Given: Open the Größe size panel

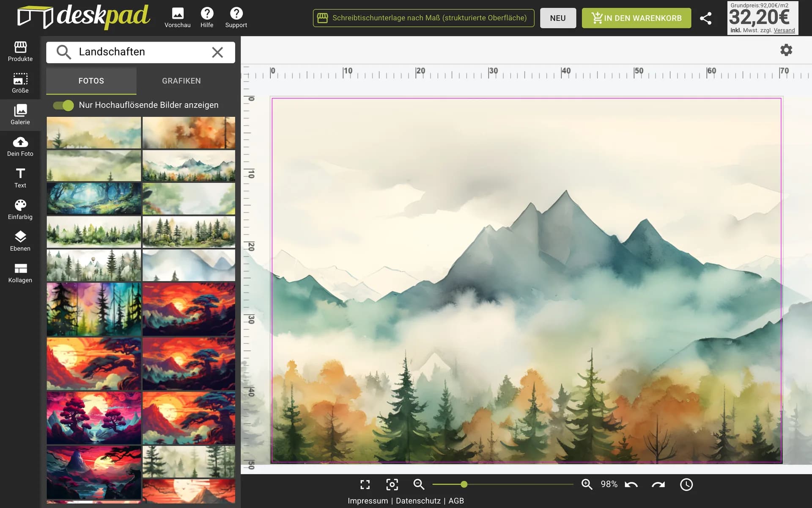Looking at the screenshot, I should point(20,83).
